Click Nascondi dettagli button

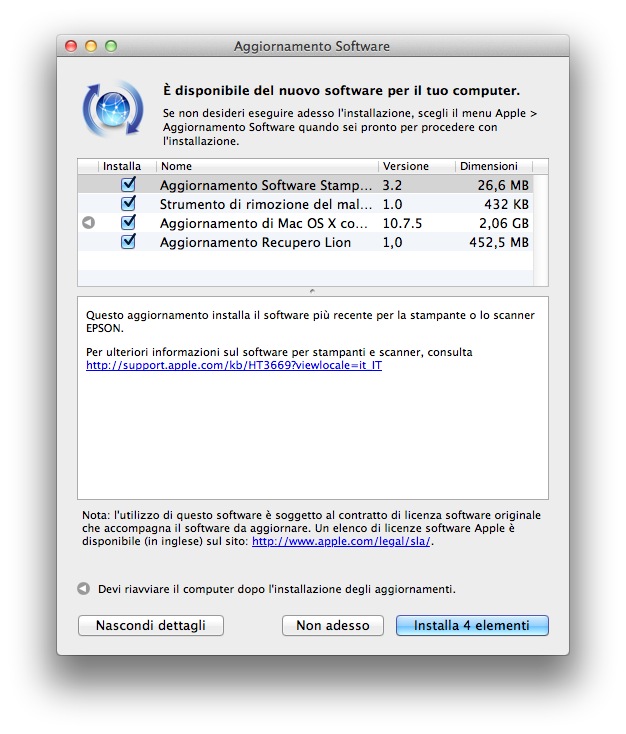151,625
